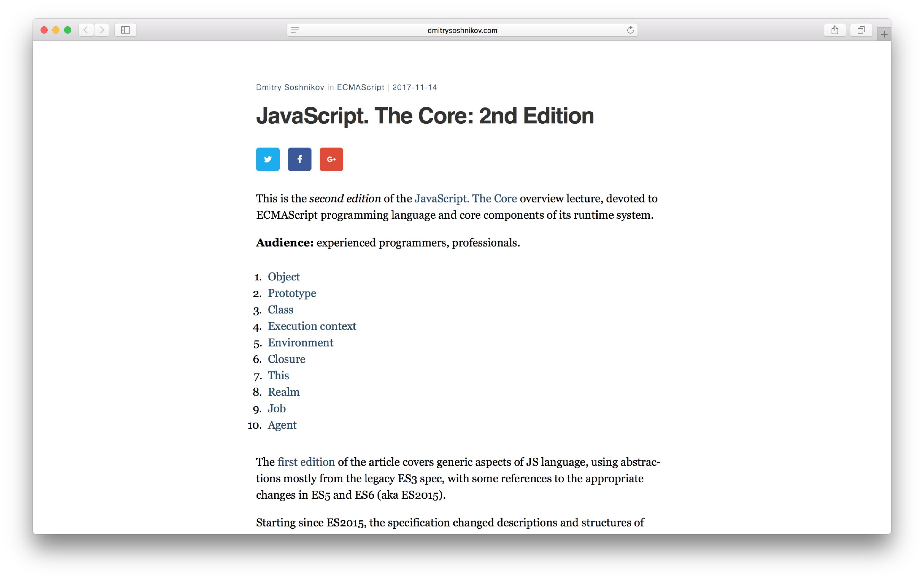The height and width of the screenshot is (581, 924).
Task: Focus the dmitrysoshnikov.com address field
Action: [x=462, y=30]
